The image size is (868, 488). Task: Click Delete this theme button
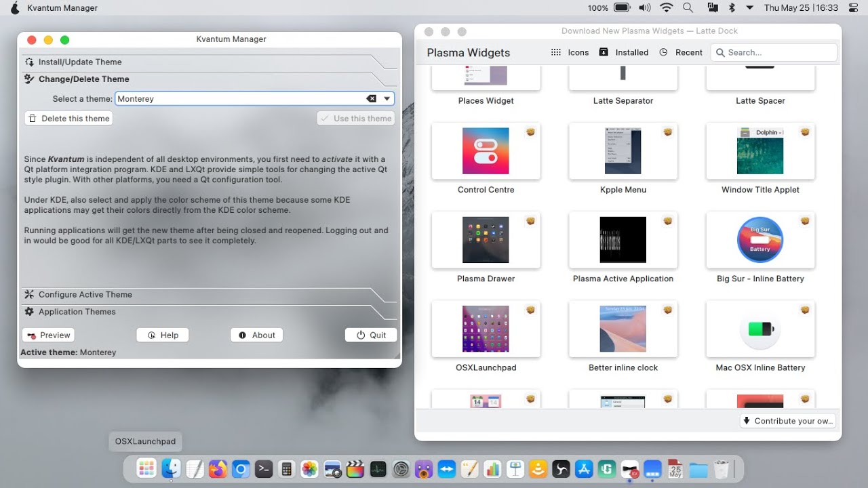[69, 119]
